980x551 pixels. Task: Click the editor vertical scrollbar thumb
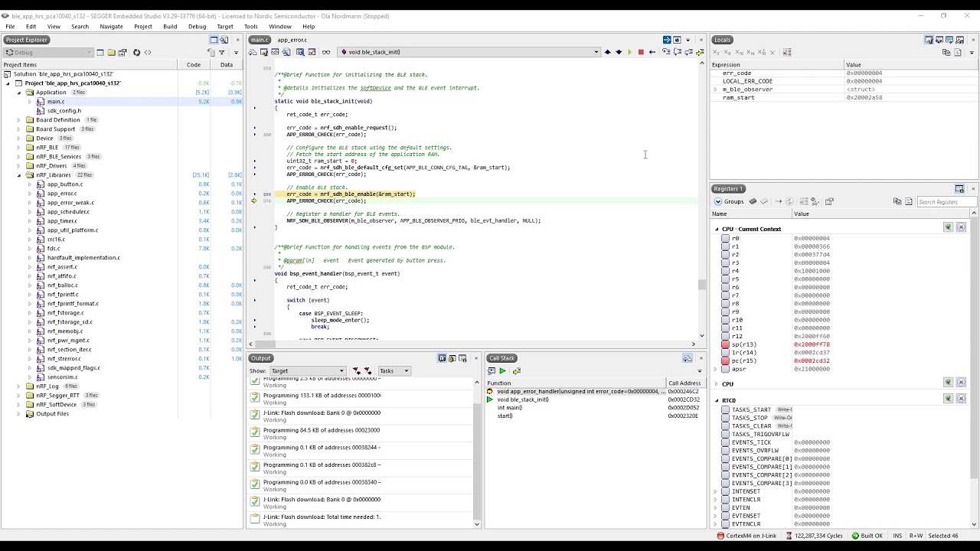[x=701, y=285]
